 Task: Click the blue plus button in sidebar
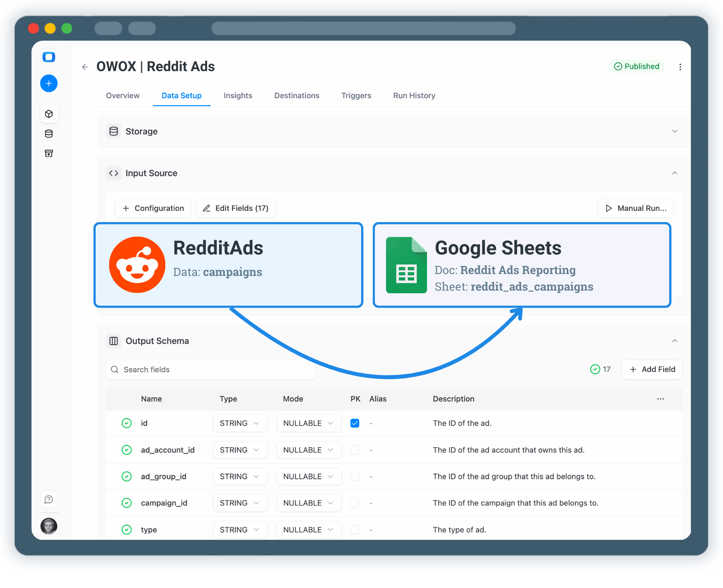[x=49, y=83]
